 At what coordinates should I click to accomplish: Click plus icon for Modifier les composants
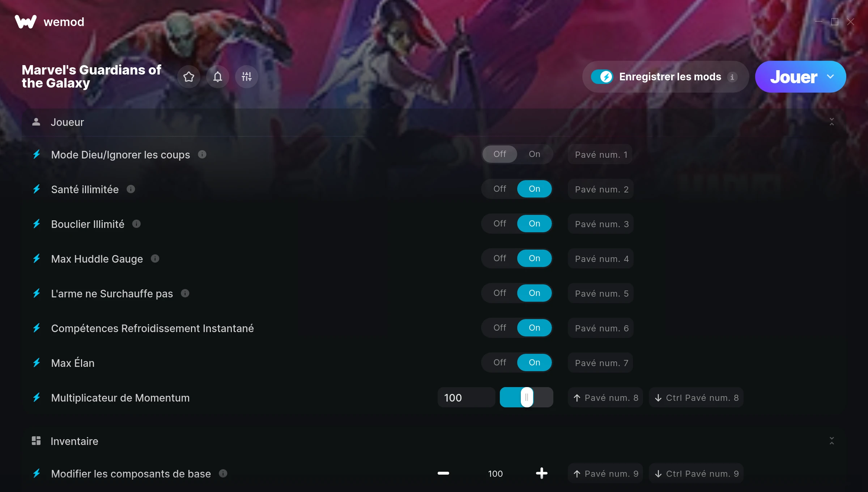542,473
